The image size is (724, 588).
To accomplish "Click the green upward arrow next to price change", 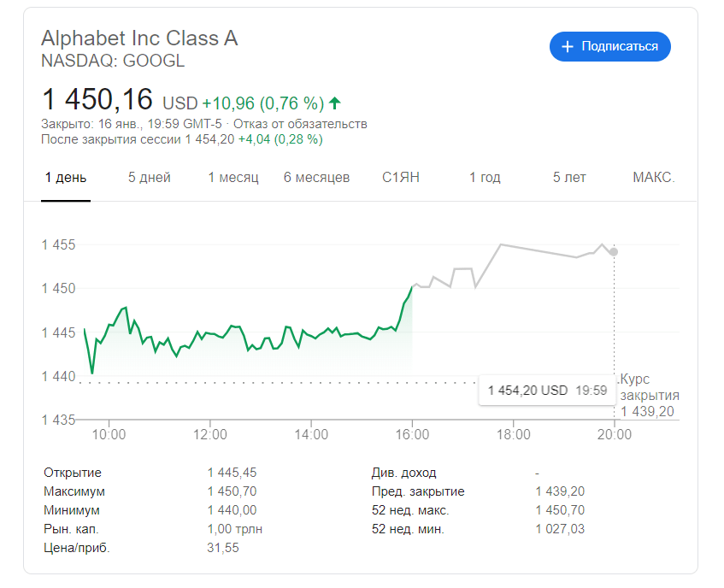I will click(x=333, y=102).
